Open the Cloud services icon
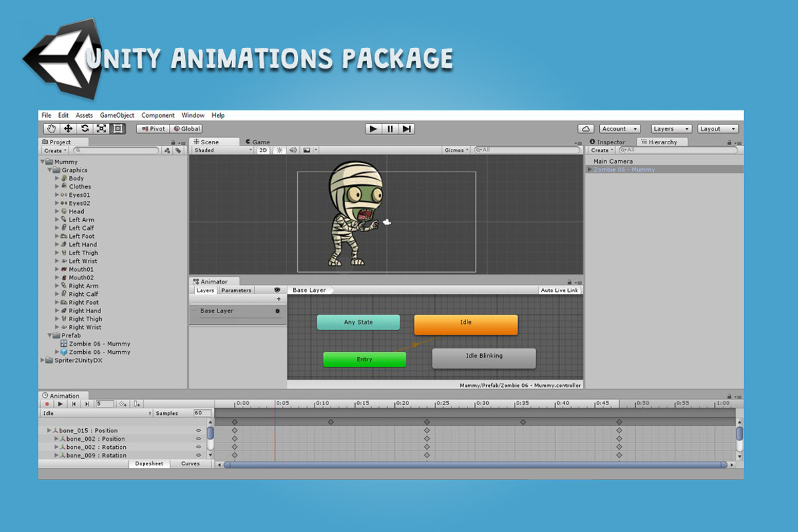This screenshot has height=532, width=798. click(585, 128)
